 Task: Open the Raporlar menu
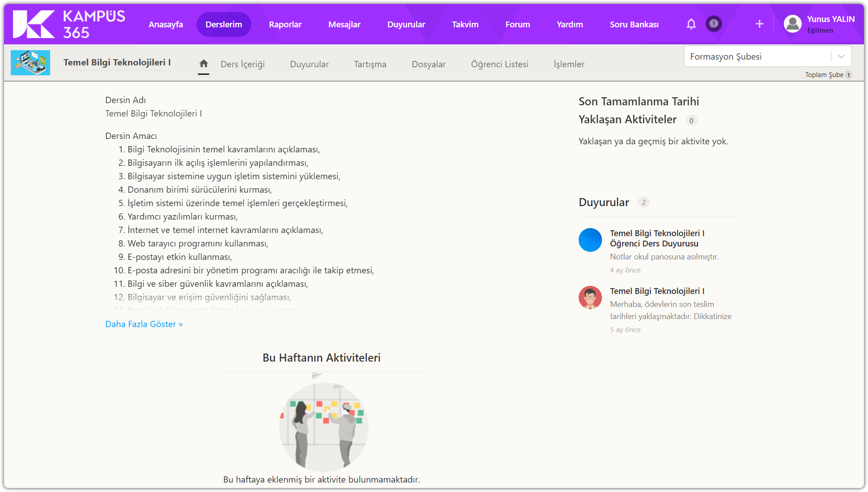click(285, 25)
